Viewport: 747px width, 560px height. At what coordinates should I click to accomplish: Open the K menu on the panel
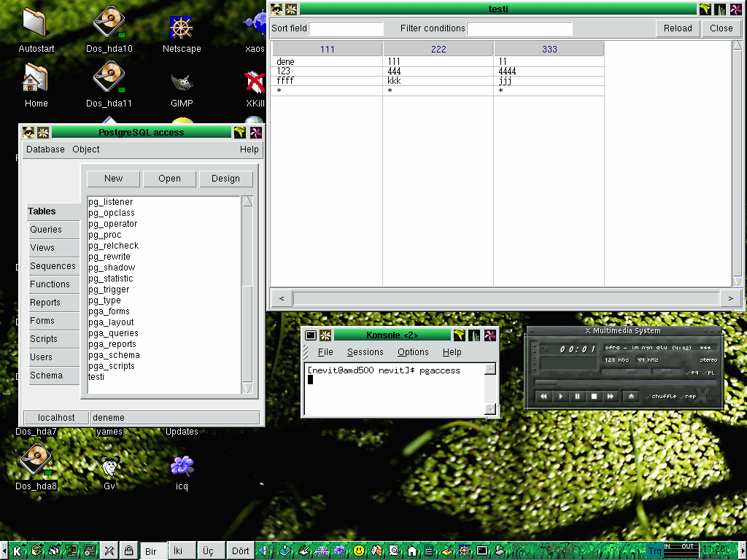[x=18, y=551]
